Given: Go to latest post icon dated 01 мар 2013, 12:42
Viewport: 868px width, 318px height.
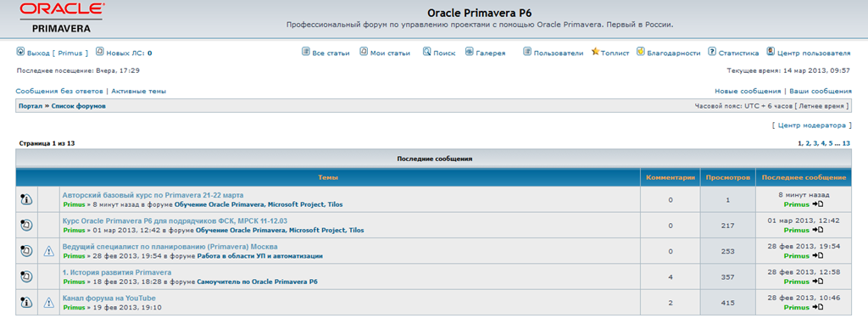Looking at the screenshot, I should pos(818,231).
